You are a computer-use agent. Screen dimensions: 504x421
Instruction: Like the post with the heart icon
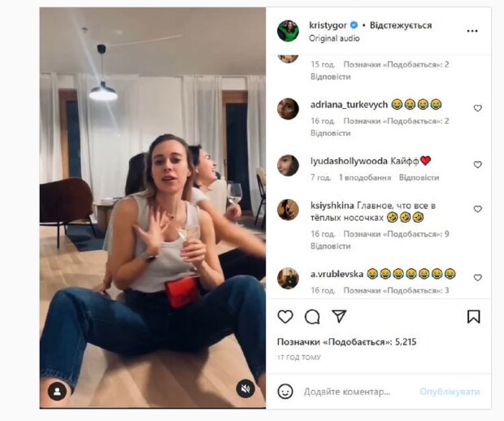pyautogui.click(x=285, y=316)
